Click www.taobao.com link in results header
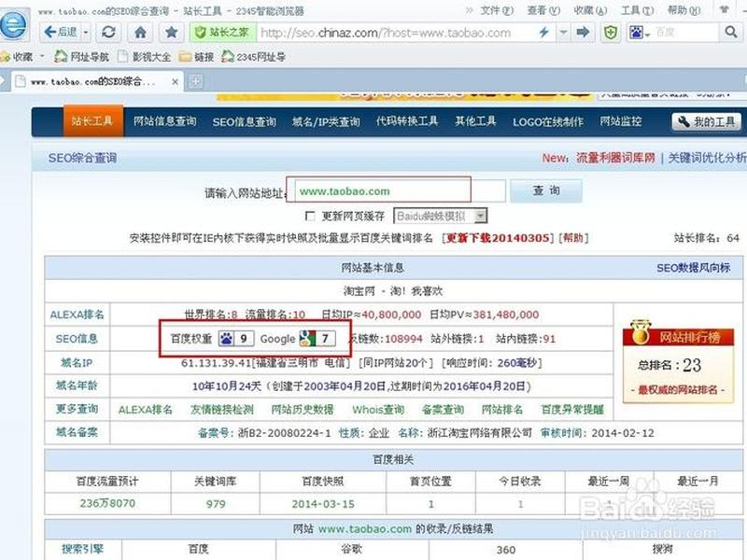This screenshot has width=747, height=560. pos(364,529)
